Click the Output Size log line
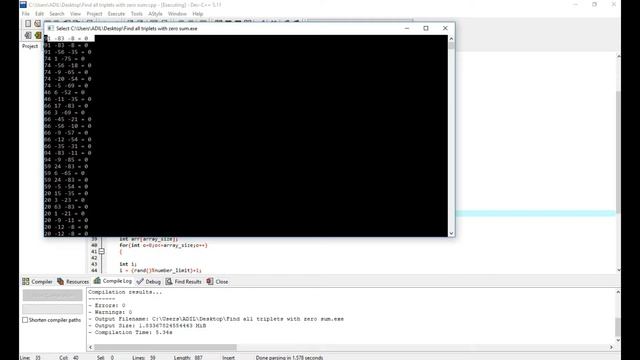This screenshot has height=360, width=640. tap(147, 326)
